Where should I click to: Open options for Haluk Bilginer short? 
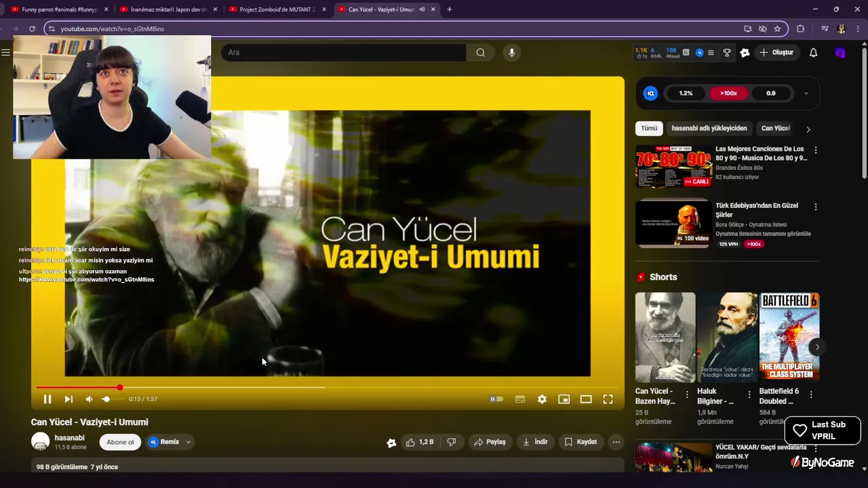[x=749, y=394]
